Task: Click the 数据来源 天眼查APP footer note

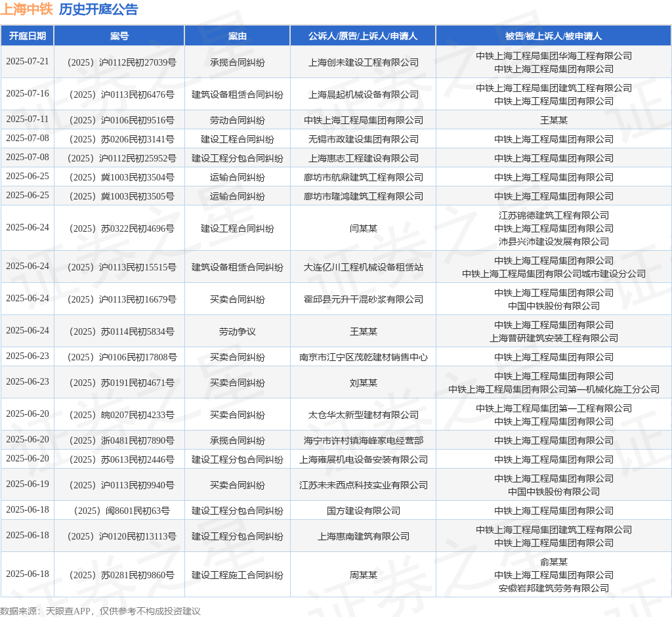Action: pos(100,611)
